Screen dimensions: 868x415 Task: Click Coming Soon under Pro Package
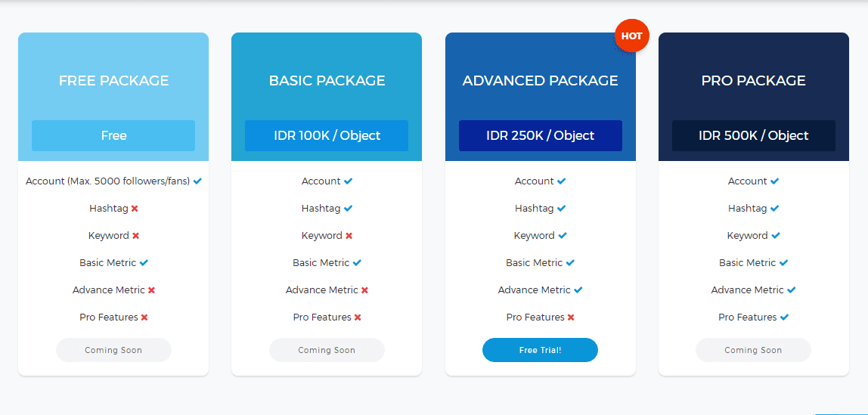(x=753, y=350)
